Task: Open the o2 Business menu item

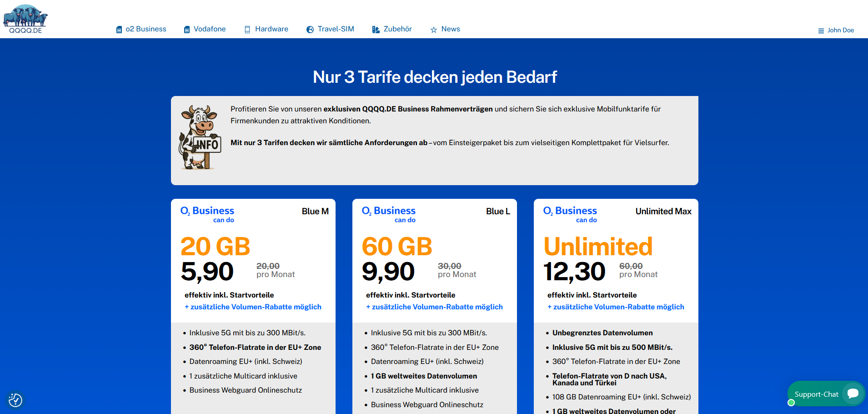Action: point(146,29)
